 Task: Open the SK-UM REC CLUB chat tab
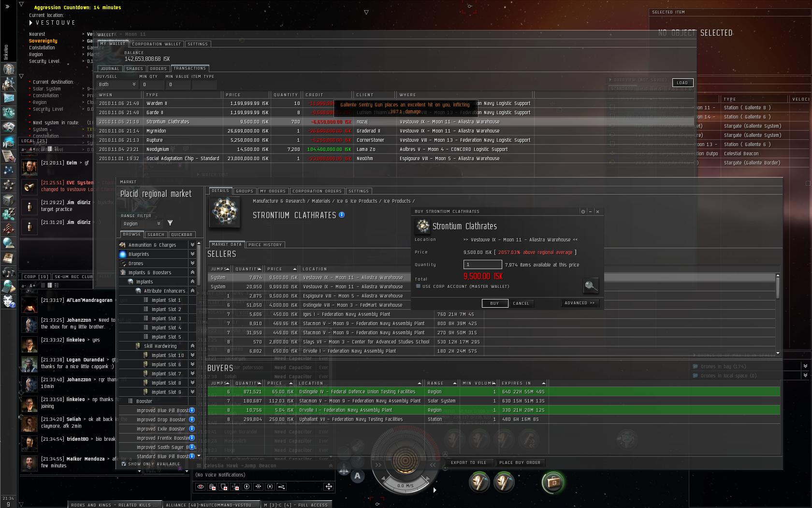pyautogui.click(x=73, y=277)
